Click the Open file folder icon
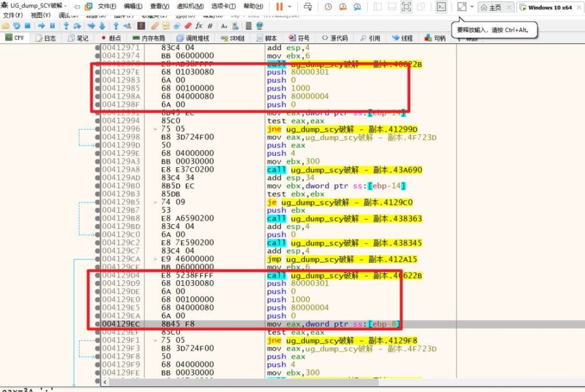Image resolution: width=585 pixels, height=392 pixels. tap(5, 26)
